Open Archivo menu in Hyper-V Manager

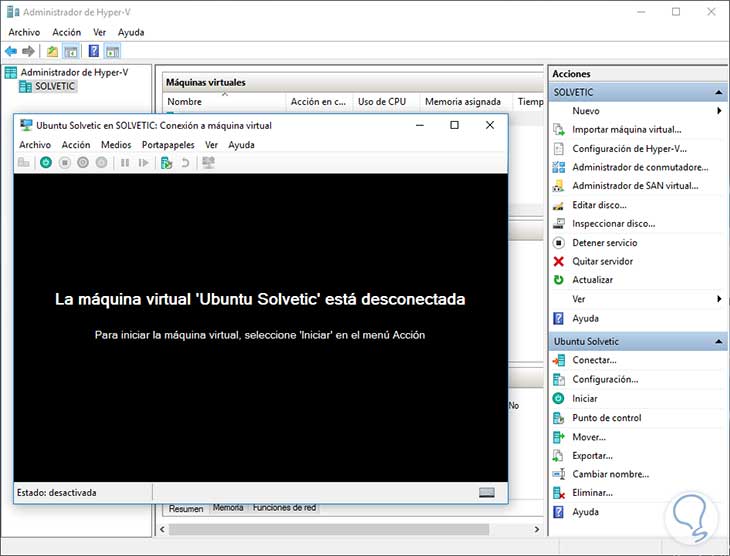point(24,32)
